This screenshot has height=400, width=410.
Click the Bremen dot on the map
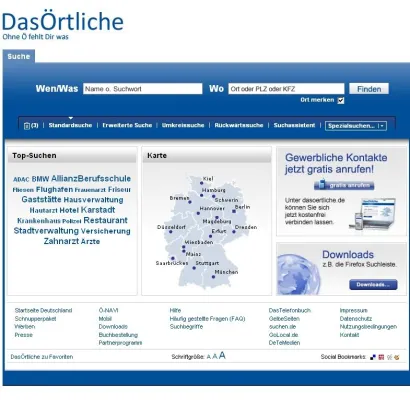[x=190, y=202]
